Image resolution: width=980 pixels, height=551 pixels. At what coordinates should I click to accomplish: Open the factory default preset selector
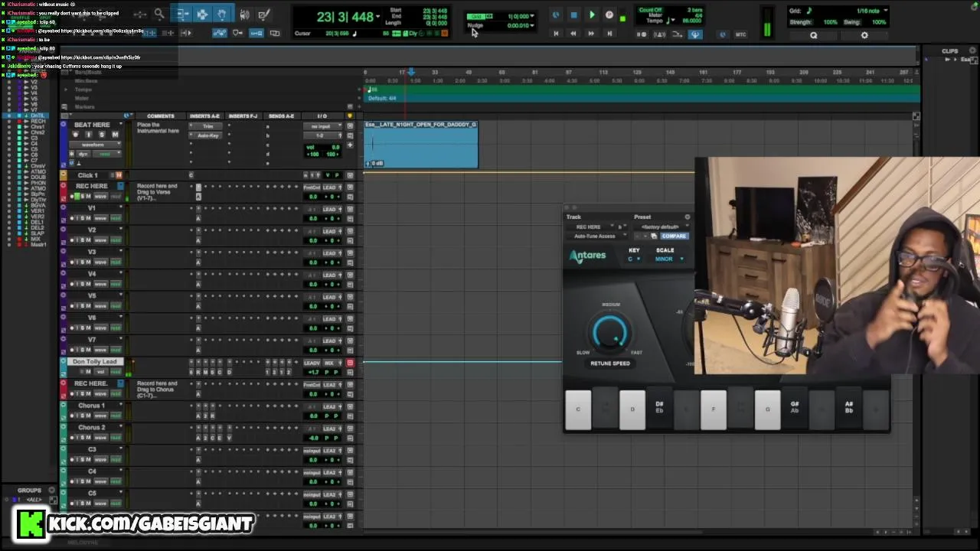click(662, 227)
